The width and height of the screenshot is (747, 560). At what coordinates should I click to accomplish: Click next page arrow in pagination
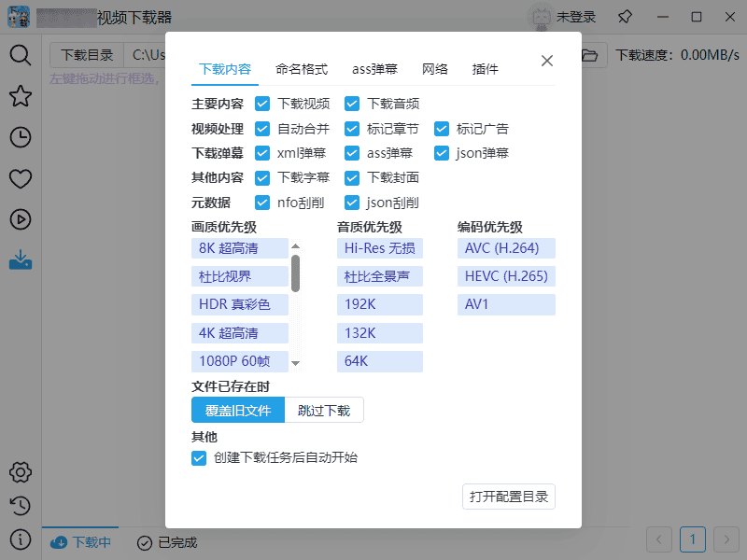(x=726, y=539)
